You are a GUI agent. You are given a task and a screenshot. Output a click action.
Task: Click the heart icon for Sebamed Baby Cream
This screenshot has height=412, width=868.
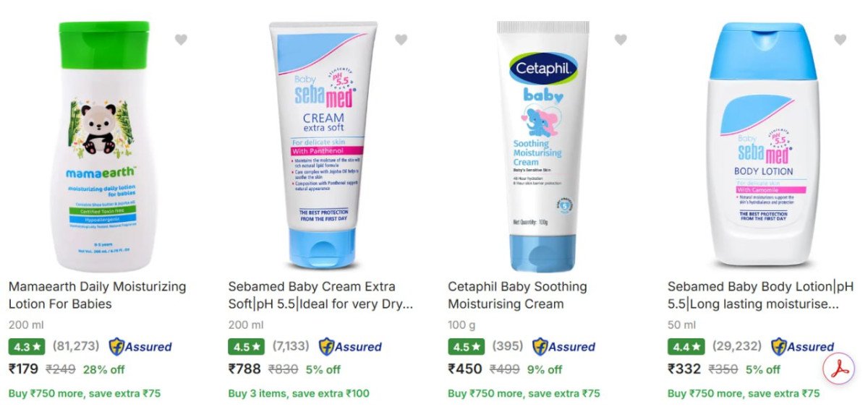click(x=401, y=40)
